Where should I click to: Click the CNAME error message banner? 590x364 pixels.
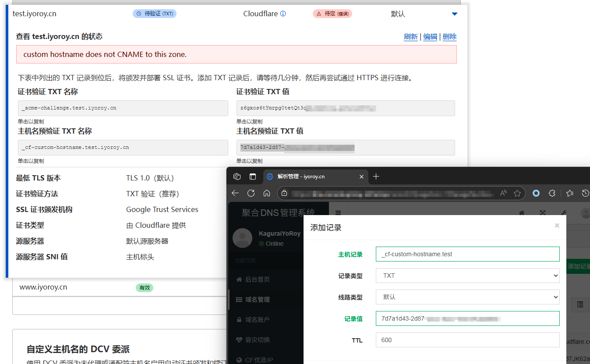point(237,54)
